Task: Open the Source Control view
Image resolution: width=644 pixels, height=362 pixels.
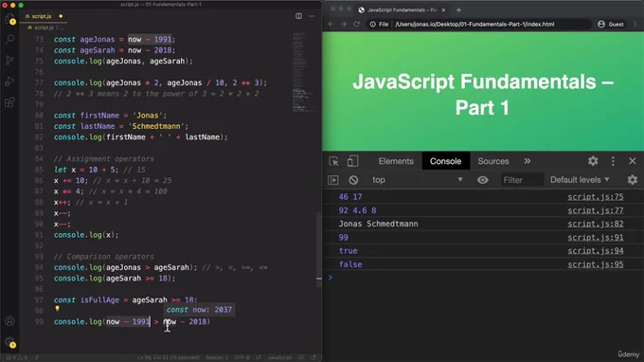Action: (x=9, y=61)
